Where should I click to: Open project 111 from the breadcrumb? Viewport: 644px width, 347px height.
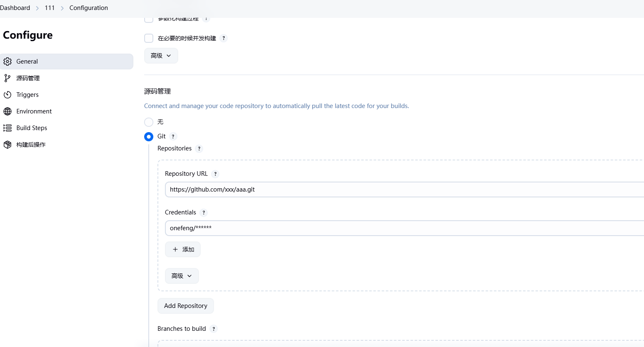pos(50,8)
